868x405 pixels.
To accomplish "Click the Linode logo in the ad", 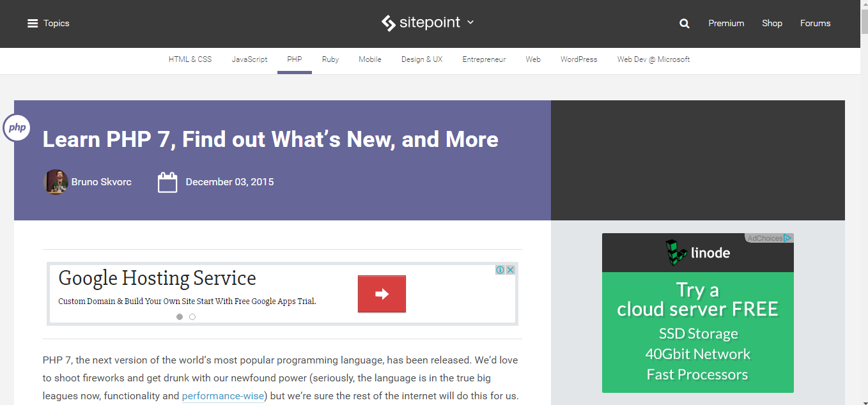I will pos(698,253).
